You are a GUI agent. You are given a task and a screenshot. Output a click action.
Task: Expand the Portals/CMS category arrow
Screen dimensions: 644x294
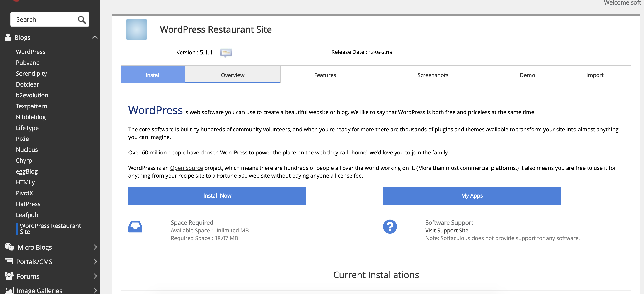point(95,262)
